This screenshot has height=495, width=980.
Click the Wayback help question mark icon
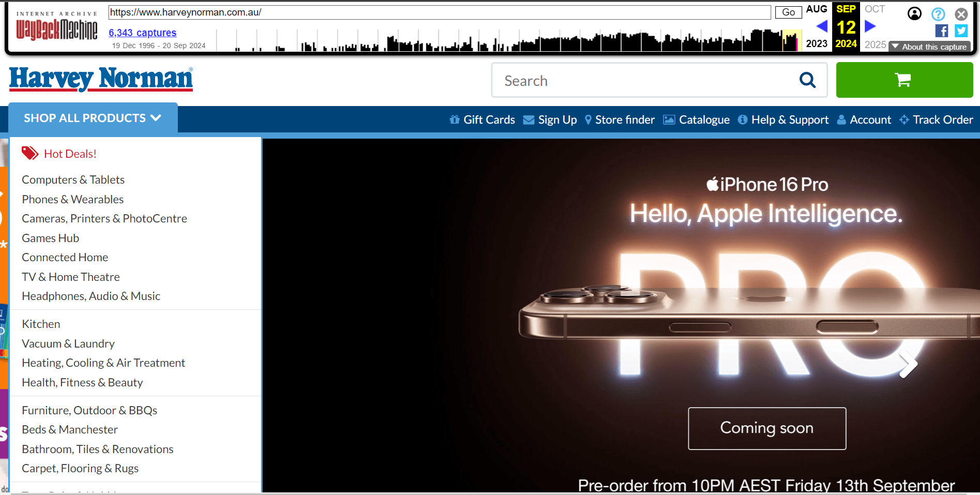[x=938, y=14]
